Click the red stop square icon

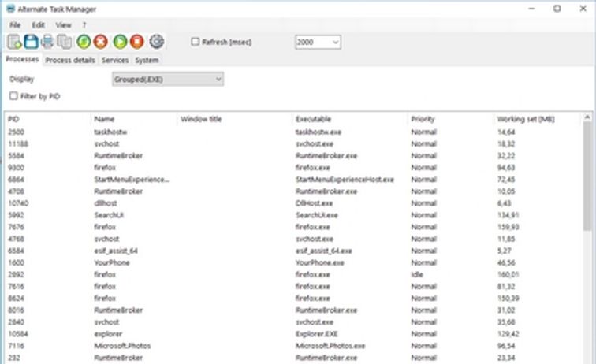coord(136,42)
